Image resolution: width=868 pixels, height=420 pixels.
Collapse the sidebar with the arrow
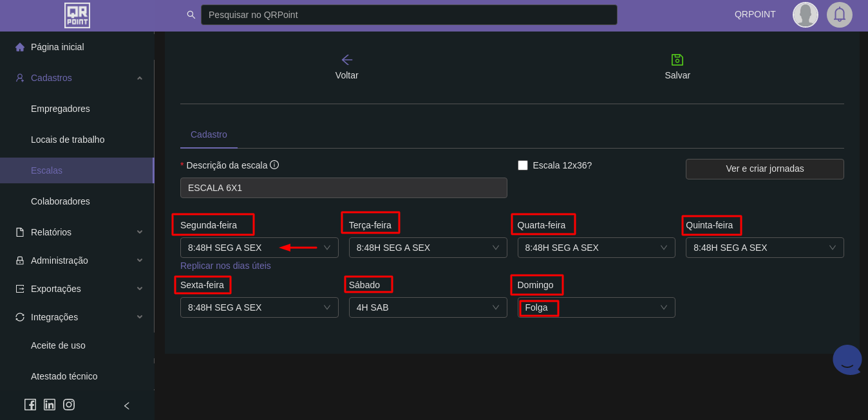127,406
